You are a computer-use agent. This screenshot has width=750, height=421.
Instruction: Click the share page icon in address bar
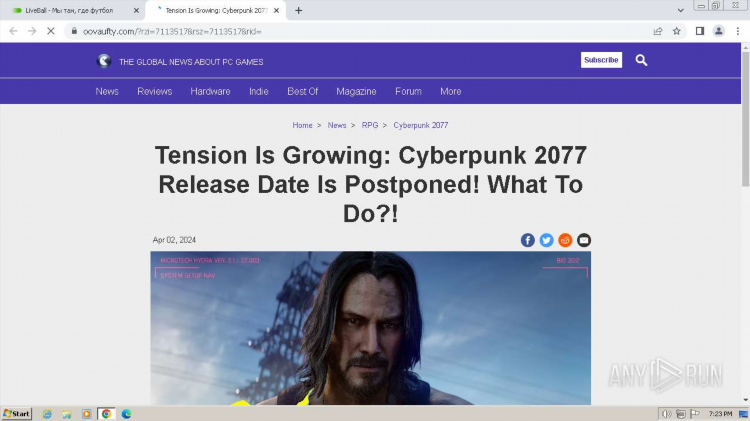pos(658,31)
